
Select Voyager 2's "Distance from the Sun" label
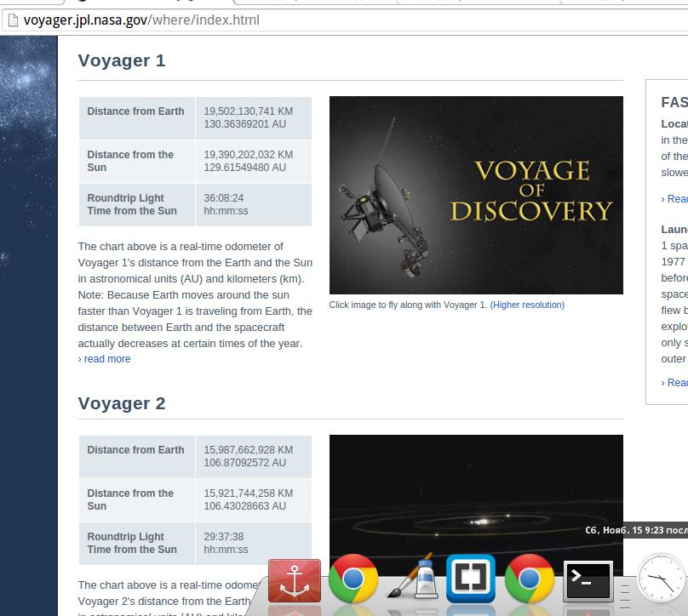tap(130, 499)
